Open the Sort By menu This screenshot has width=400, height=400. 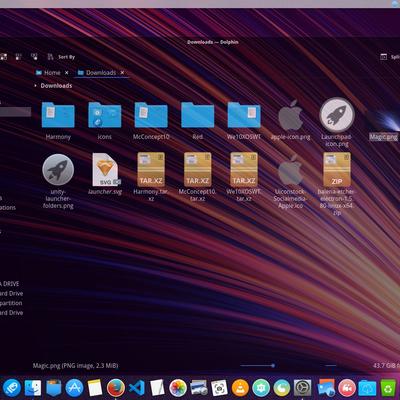click(61, 57)
